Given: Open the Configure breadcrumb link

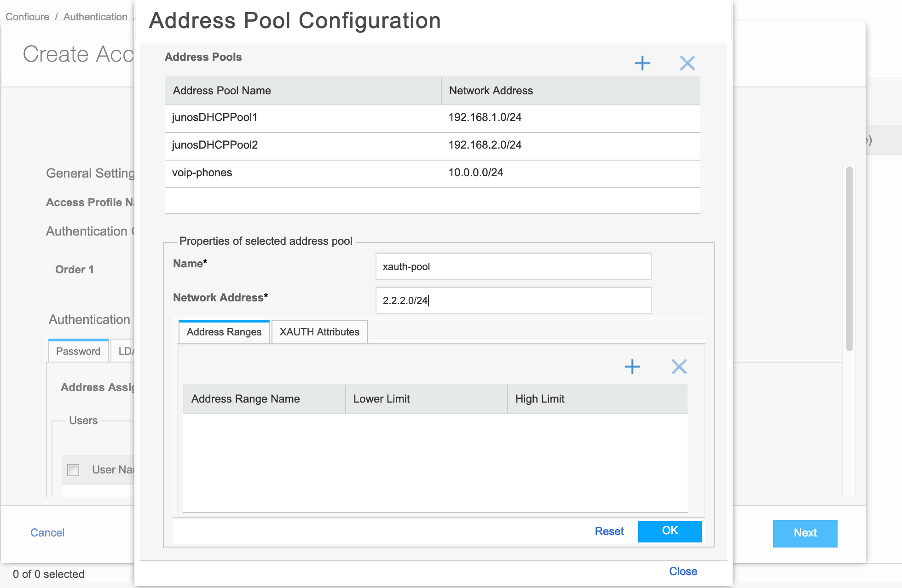Looking at the screenshot, I should pyautogui.click(x=28, y=17).
